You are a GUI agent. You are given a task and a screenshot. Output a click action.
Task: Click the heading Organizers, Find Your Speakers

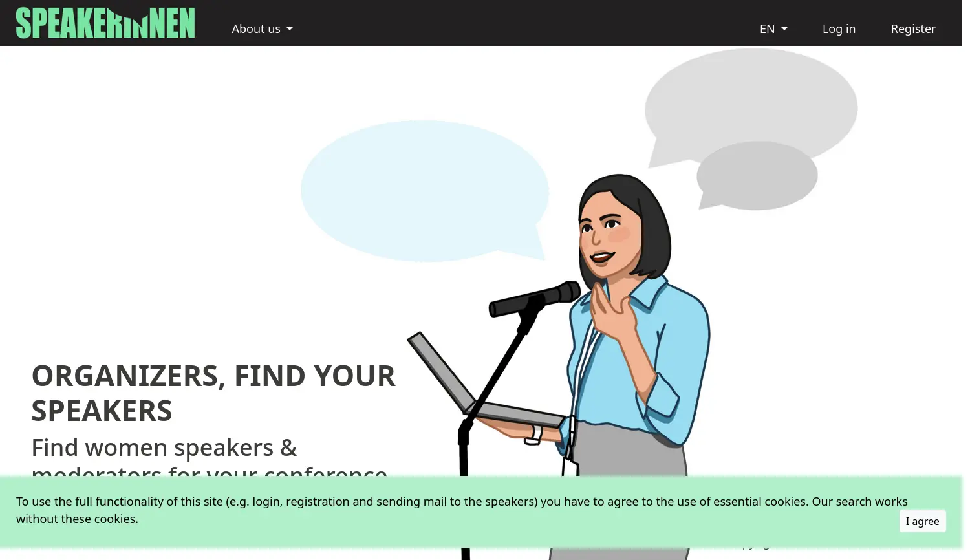point(213,393)
